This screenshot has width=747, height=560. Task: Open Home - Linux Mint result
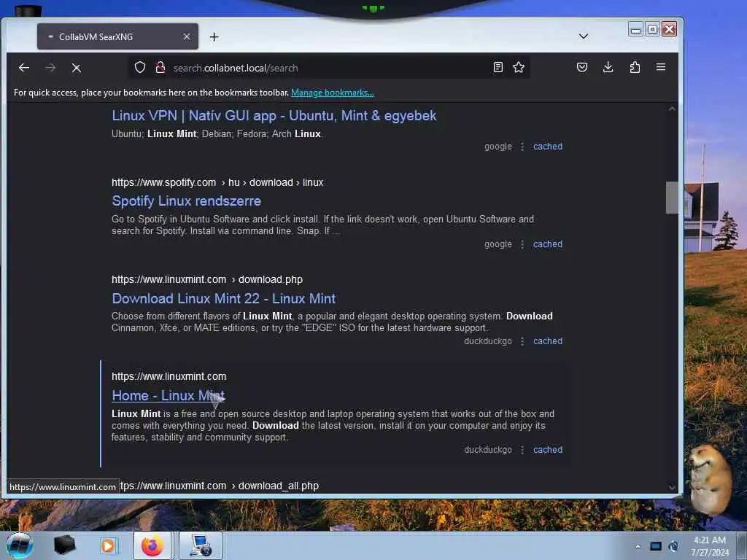(x=169, y=396)
